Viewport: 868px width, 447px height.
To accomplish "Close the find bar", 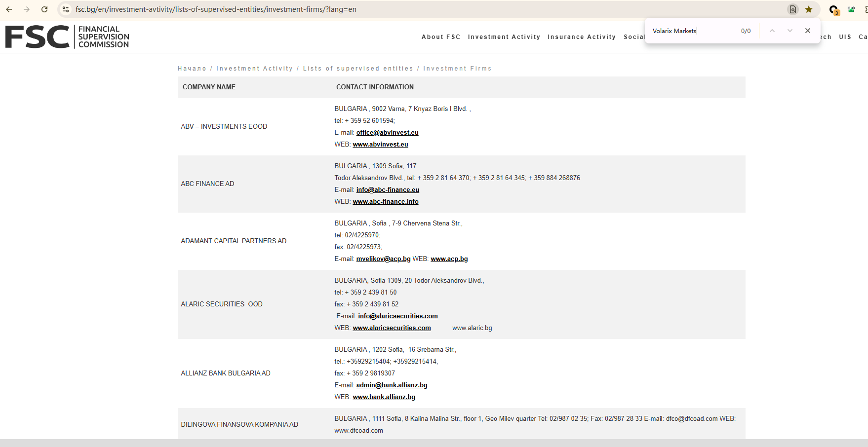I will pos(808,31).
